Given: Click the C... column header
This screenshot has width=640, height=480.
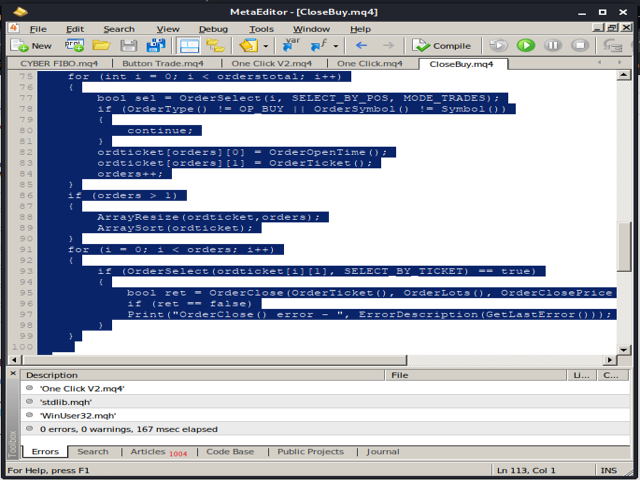Looking at the screenshot, I should (611, 375).
